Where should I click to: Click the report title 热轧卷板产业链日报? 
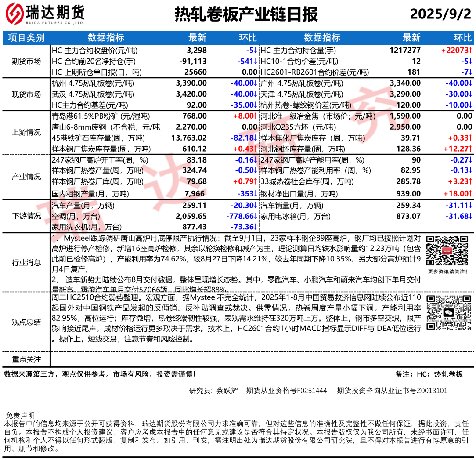click(x=246, y=14)
